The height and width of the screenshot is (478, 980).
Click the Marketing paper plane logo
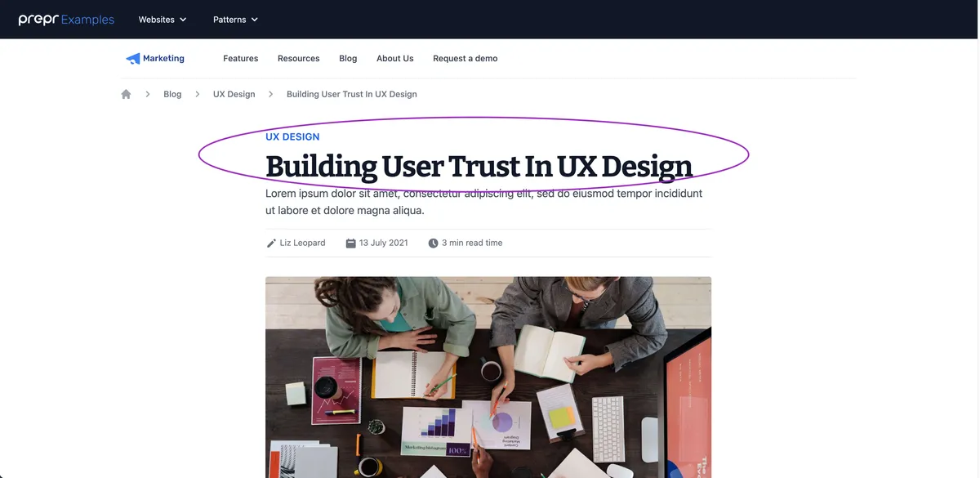click(x=133, y=59)
